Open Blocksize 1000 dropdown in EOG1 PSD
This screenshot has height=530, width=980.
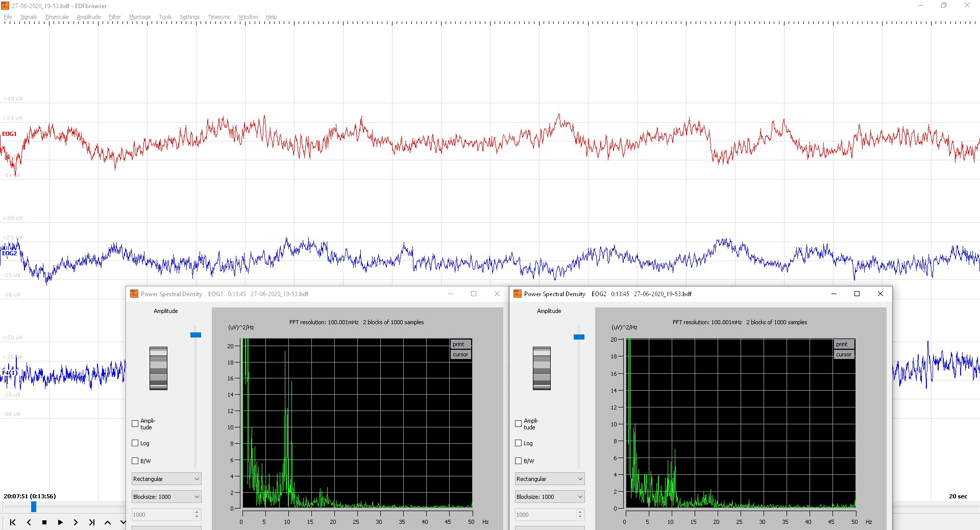[x=166, y=497]
